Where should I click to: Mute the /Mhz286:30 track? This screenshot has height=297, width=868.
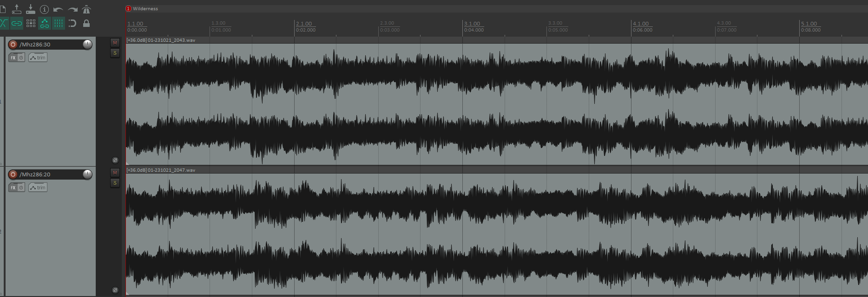click(x=115, y=43)
